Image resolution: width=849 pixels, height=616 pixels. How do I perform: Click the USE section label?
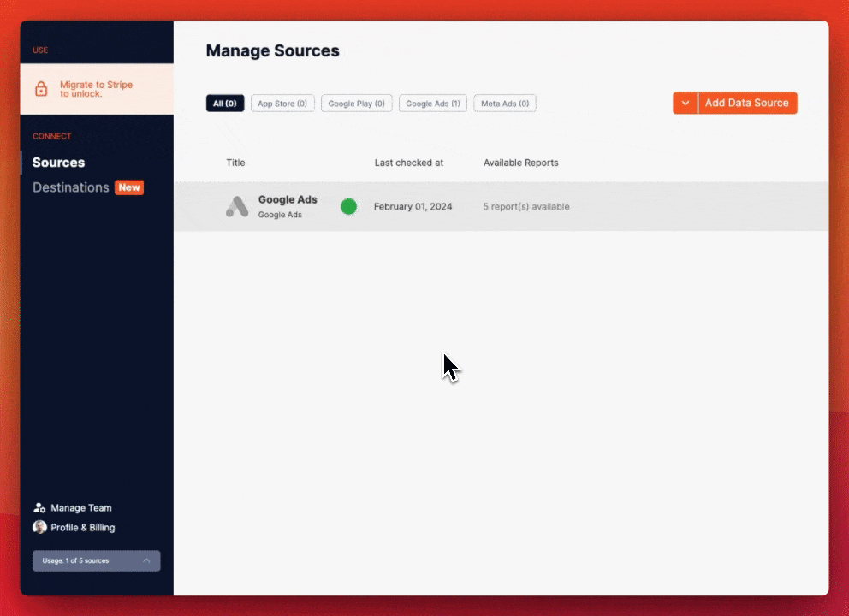click(x=40, y=50)
